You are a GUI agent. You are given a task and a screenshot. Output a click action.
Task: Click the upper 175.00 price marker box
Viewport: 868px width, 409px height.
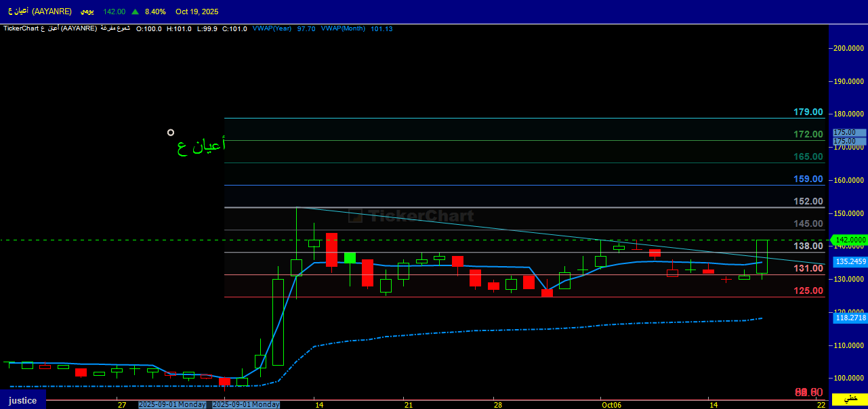point(849,133)
